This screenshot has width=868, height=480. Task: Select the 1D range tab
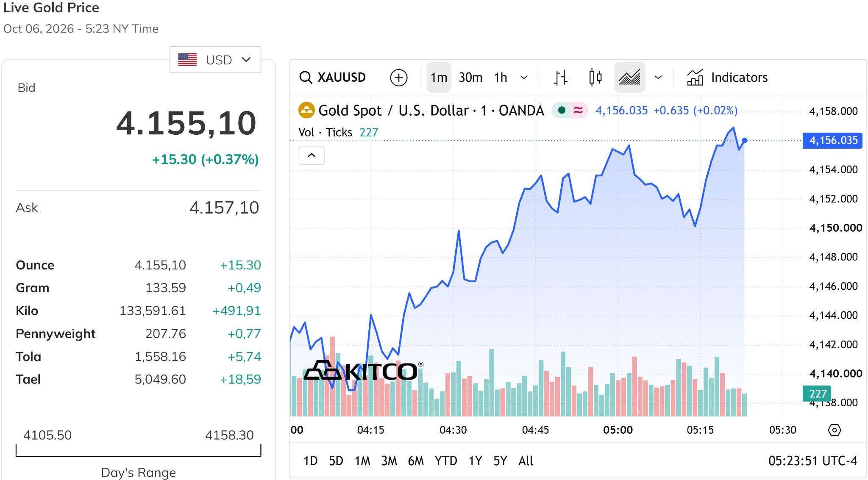310,461
